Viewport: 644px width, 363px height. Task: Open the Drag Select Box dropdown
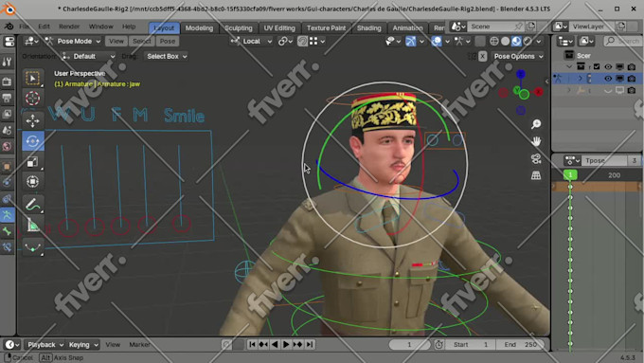click(x=166, y=56)
